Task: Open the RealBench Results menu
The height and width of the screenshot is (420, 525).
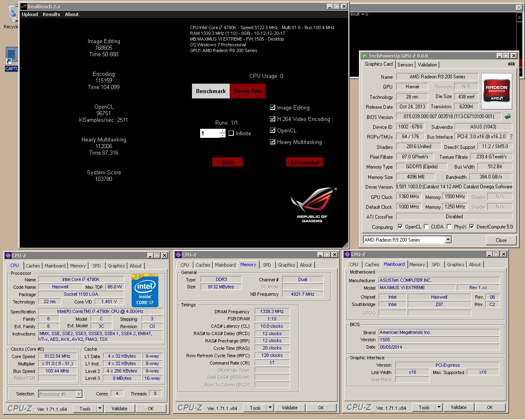Action: (x=51, y=14)
